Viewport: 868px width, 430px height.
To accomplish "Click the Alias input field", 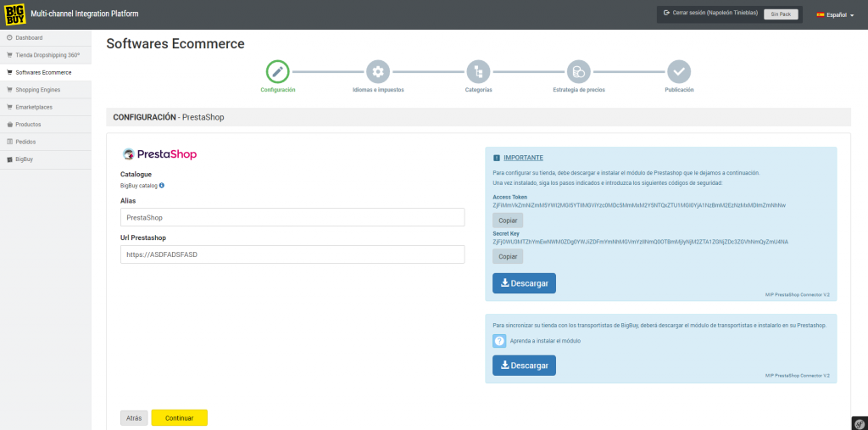I will 292,218.
